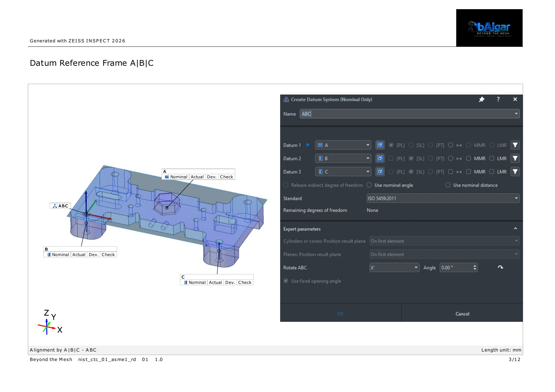Open Cylinders or cones position result plane dropdown
The width and height of the screenshot is (555, 392).
pyautogui.click(x=444, y=241)
